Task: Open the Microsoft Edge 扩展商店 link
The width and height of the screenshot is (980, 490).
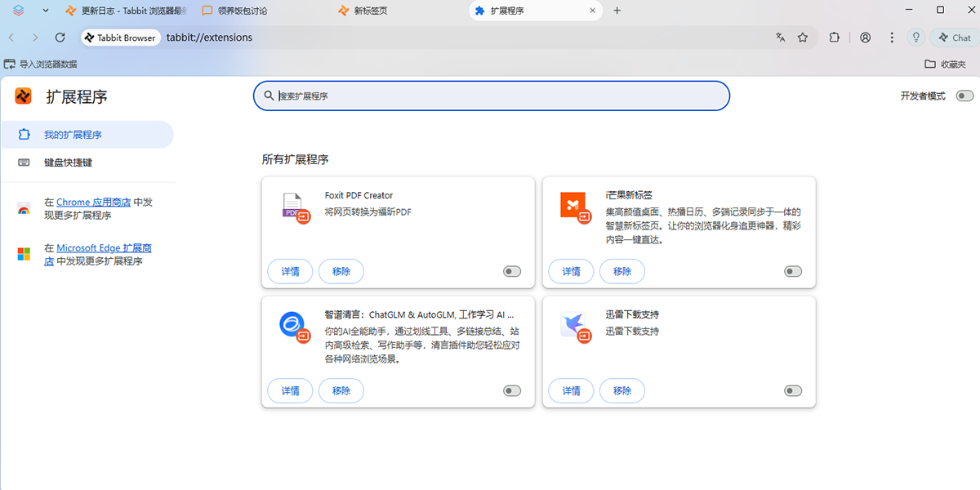Action: [x=98, y=255]
